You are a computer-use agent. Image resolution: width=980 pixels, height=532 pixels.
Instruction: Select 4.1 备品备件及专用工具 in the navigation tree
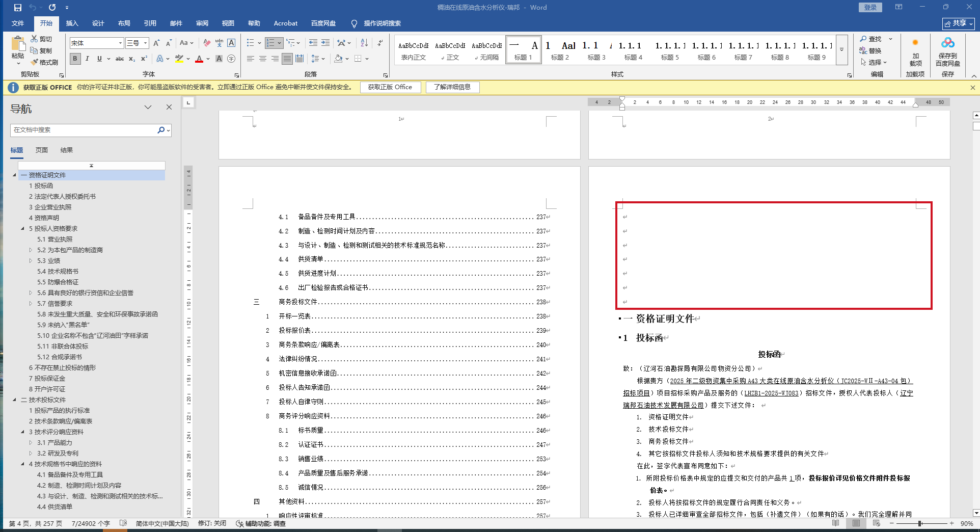(x=70, y=475)
